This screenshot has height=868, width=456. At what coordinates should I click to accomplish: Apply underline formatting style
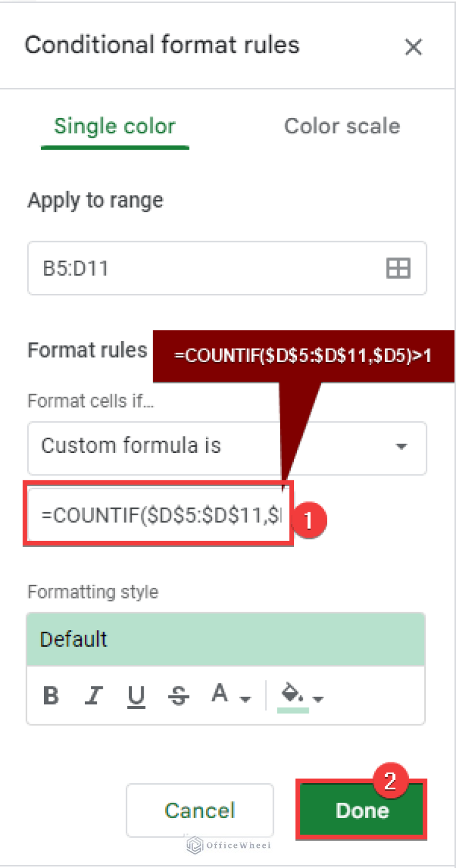click(x=136, y=696)
